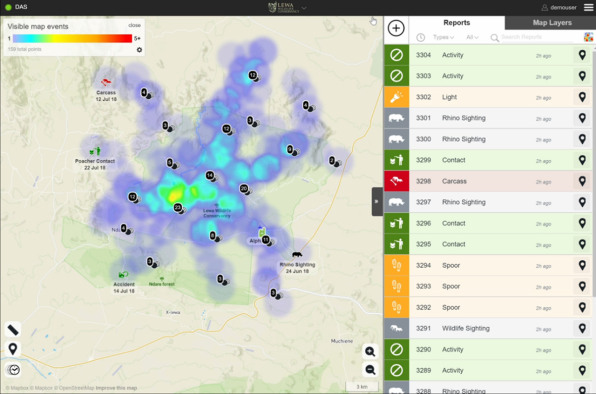Click the heatmap color gradient bar

click(72, 38)
